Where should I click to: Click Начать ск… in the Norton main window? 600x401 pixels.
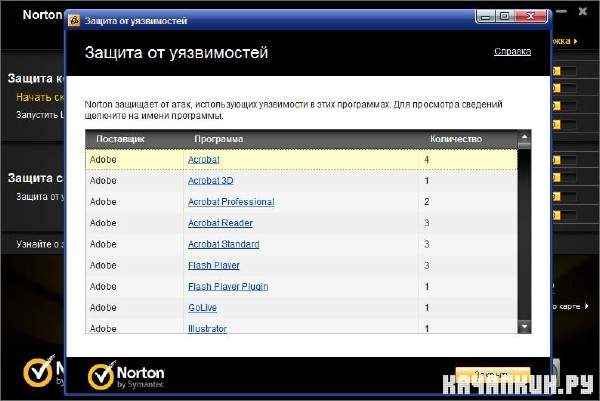[x=40, y=97]
